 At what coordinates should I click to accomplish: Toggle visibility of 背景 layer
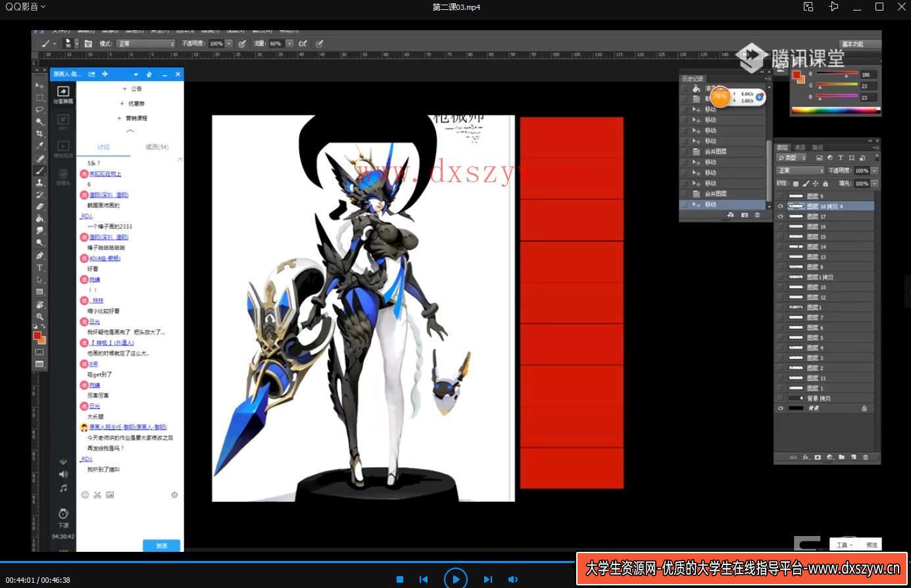point(781,408)
